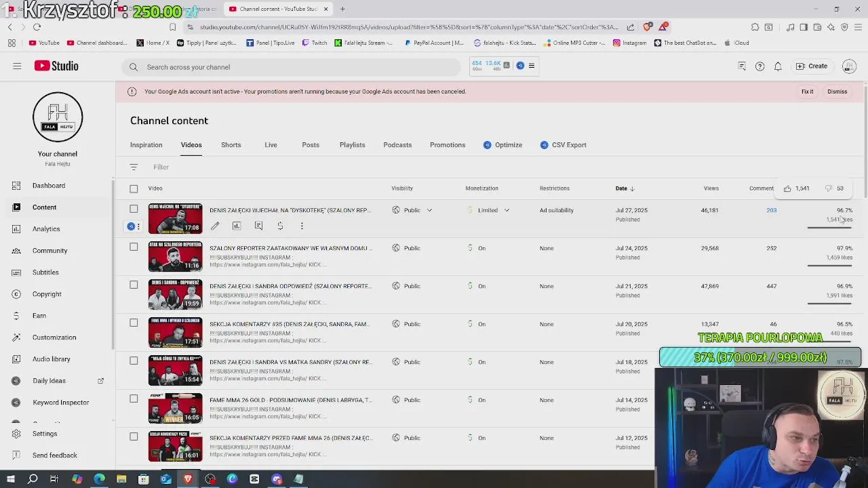The height and width of the screenshot is (488, 868).
Task: Open Keyword Inspector in the sidebar
Action: [x=60, y=403]
